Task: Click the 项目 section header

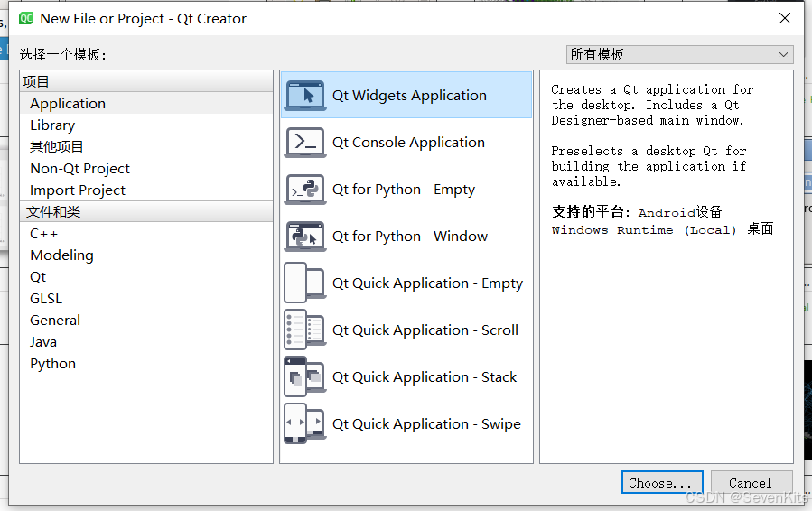Action: [146, 81]
